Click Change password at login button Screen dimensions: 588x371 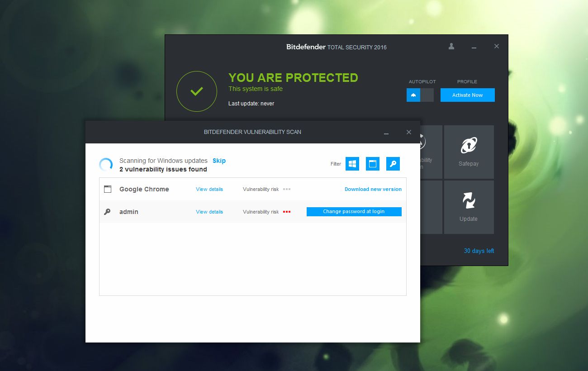354,212
